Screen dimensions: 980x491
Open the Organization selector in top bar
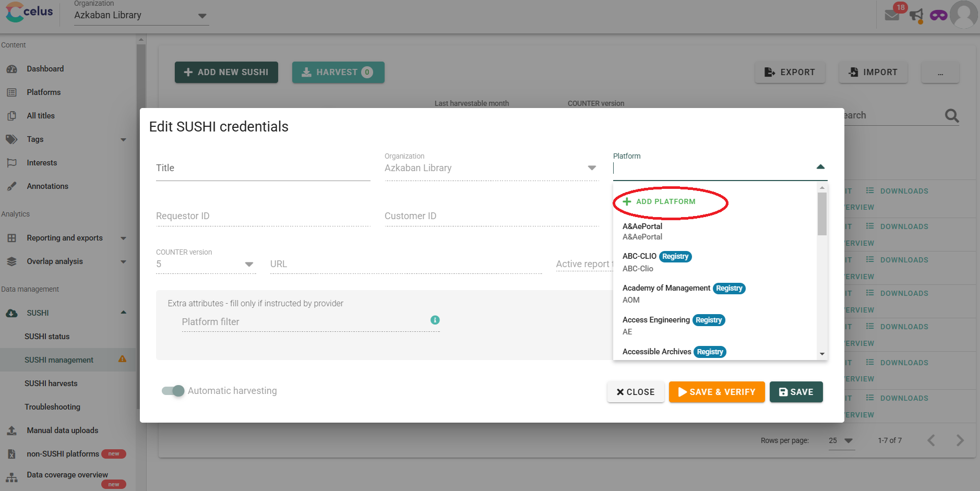coord(141,15)
